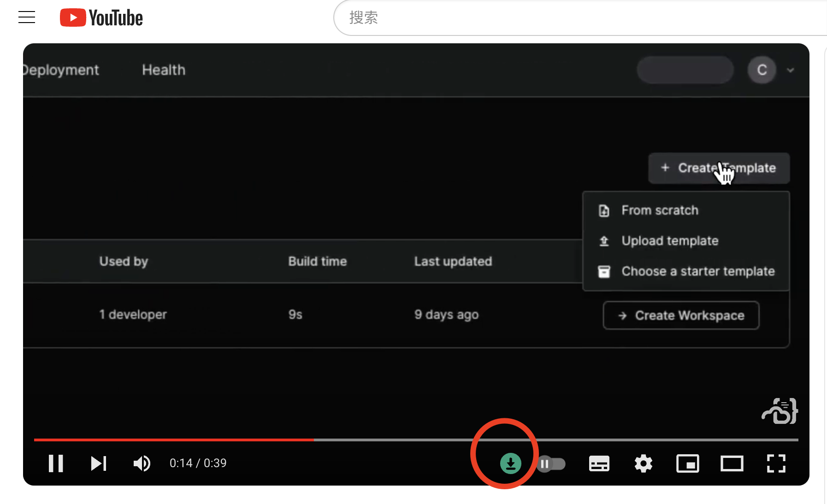Viewport: 827px width, 504px height.
Task: Select Upload template menu entry
Action: pos(686,241)
